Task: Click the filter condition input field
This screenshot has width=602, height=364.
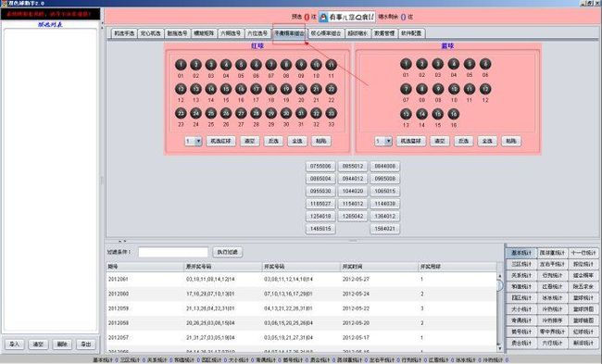Action: [x=173, y=252]
